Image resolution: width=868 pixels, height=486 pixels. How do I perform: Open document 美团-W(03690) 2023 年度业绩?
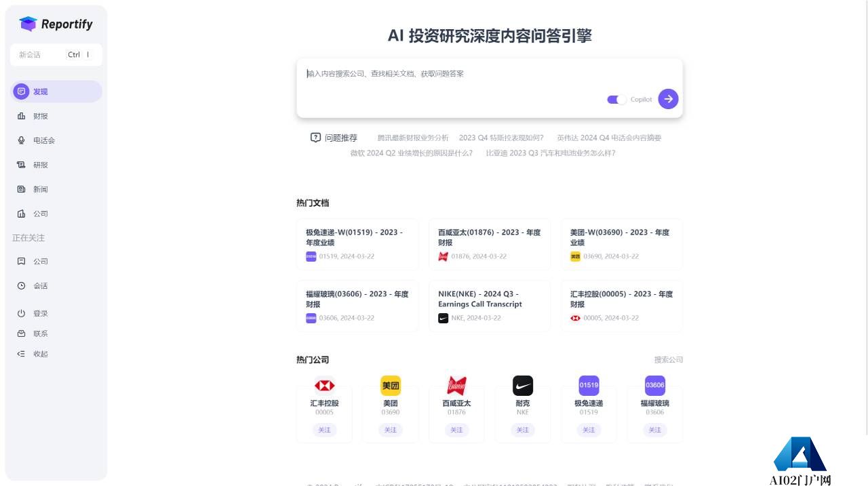point(622,244)
